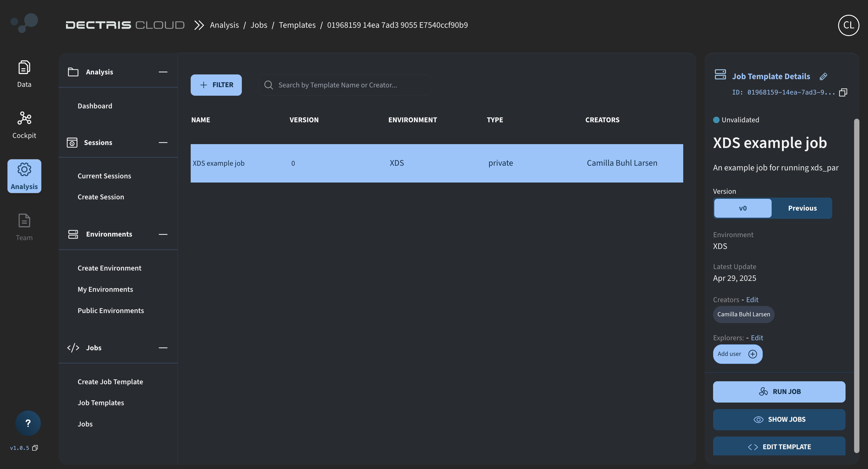Collapse the Environments section
This screenshot has width=868, height=469.
pyautogui.click(x=163, y=234)
